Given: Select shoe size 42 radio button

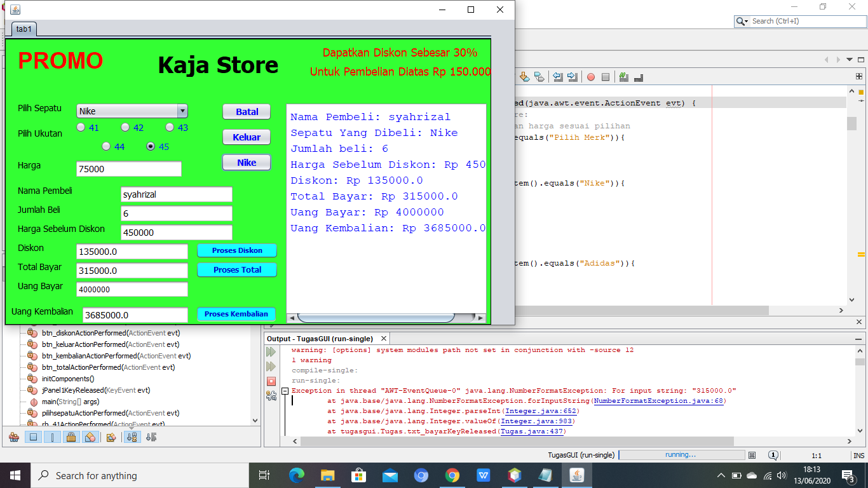Looking at the screenshot, I should tap(125, 127).
